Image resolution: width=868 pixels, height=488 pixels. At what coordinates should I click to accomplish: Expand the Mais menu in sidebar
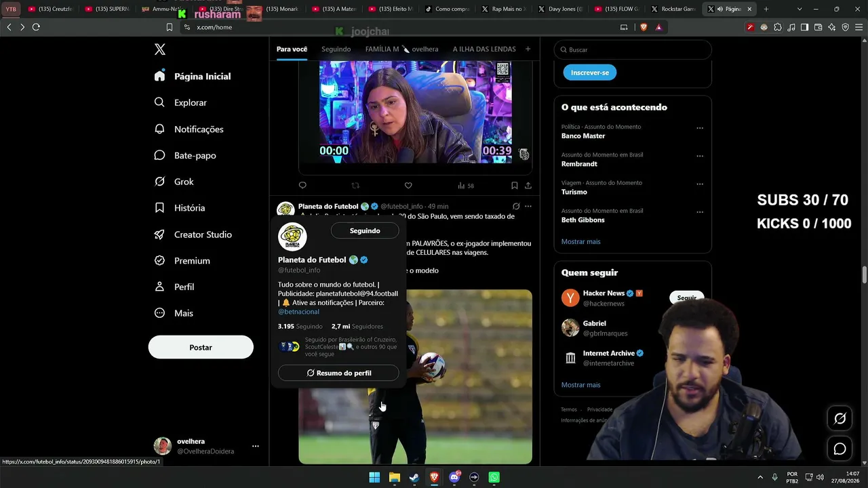pos(174,313)
